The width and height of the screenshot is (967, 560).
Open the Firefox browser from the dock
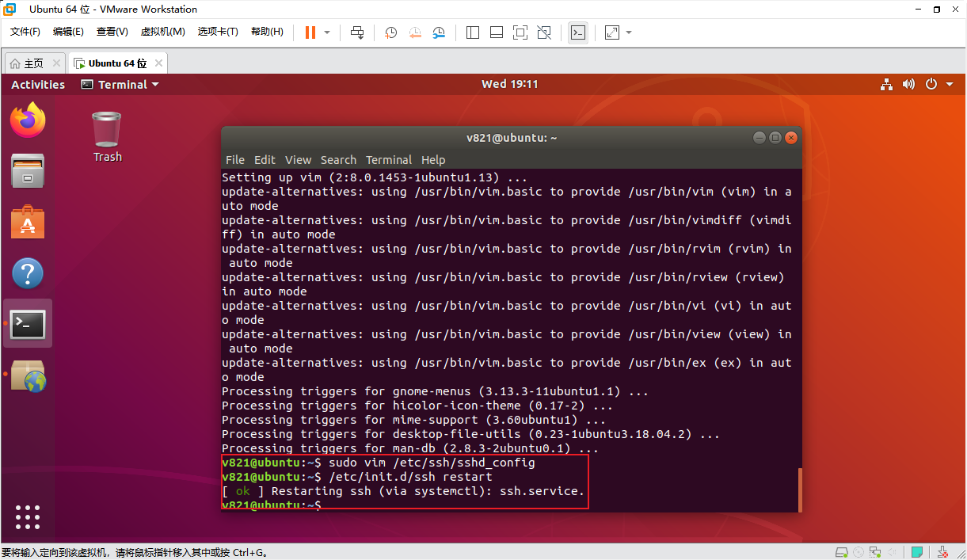coord(28,120)
